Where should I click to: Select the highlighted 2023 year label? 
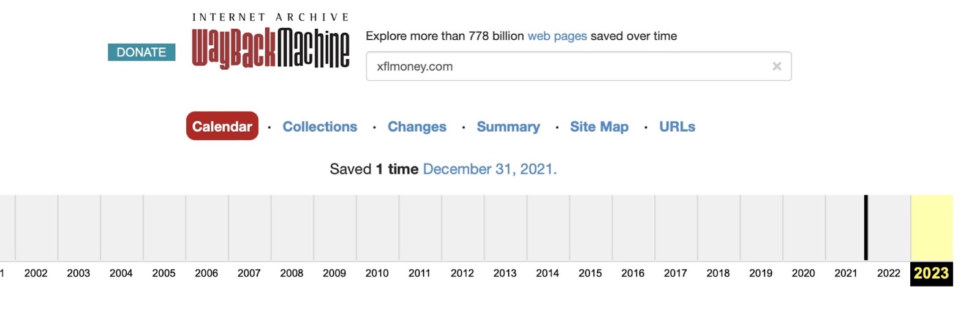click(x=932, y=273)
